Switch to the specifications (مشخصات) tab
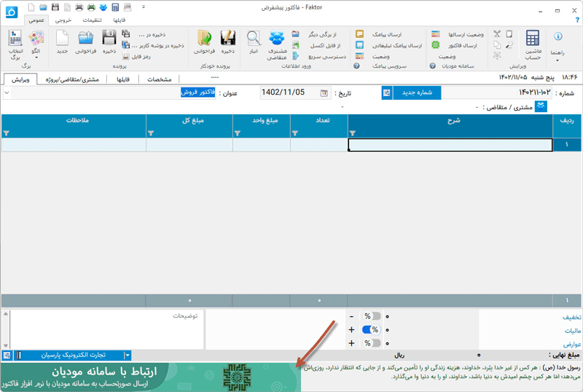583x392 pixels. (x=159, y=79)
